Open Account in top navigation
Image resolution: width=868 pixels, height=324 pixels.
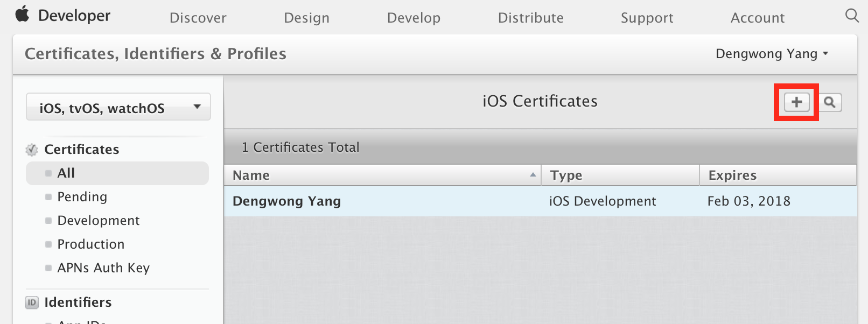point(758,18)
